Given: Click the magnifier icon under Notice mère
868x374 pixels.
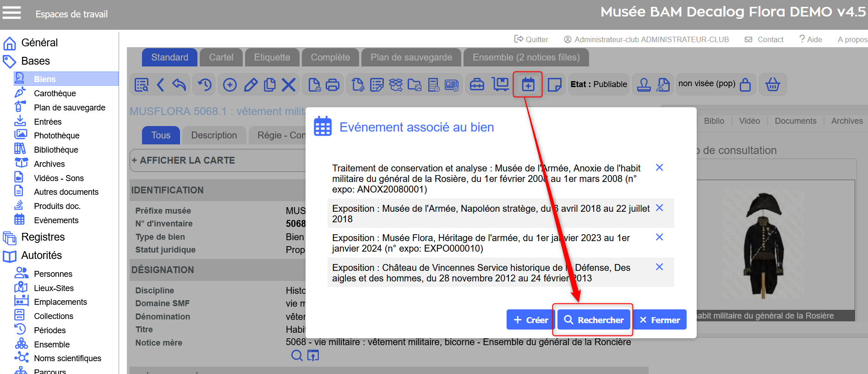Looking at the screenshot, I should pyautogui.click(x=297, y=355).
